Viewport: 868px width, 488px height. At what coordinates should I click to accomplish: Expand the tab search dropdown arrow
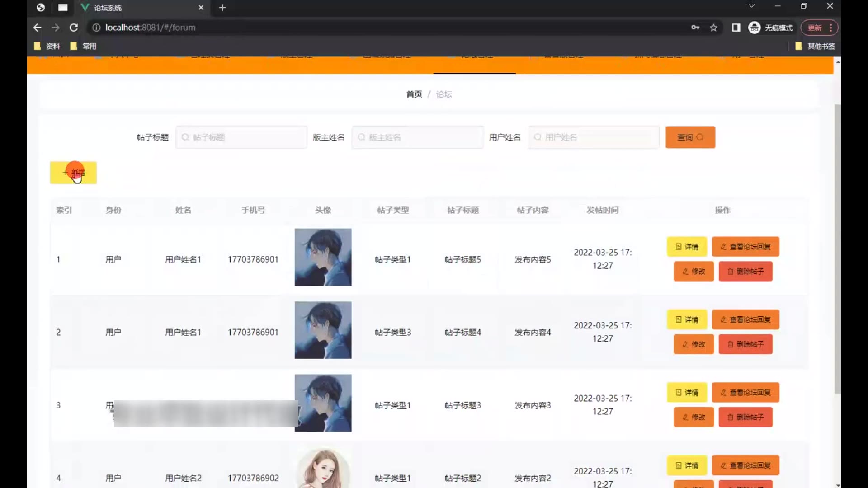click(751, 6)
